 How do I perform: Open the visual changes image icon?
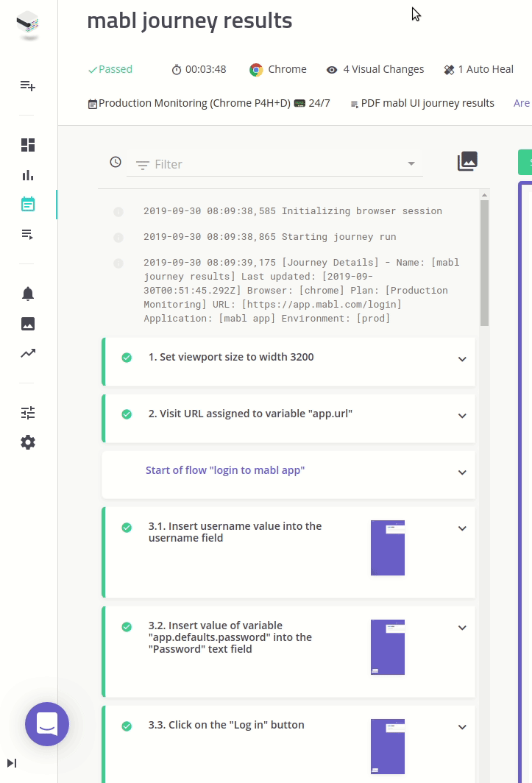pyautogui.click(x=28, y=324)
